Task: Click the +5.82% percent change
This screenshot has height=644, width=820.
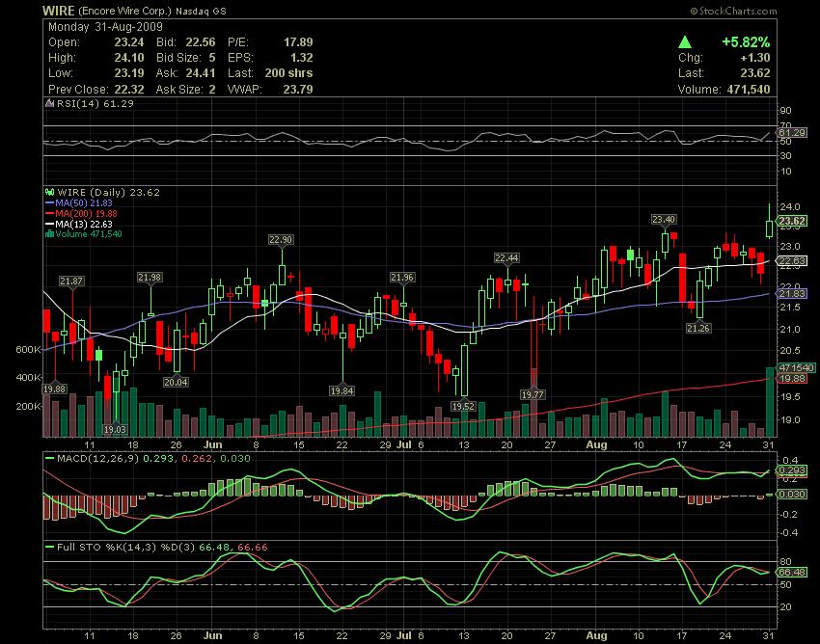Action: [746, 41]
